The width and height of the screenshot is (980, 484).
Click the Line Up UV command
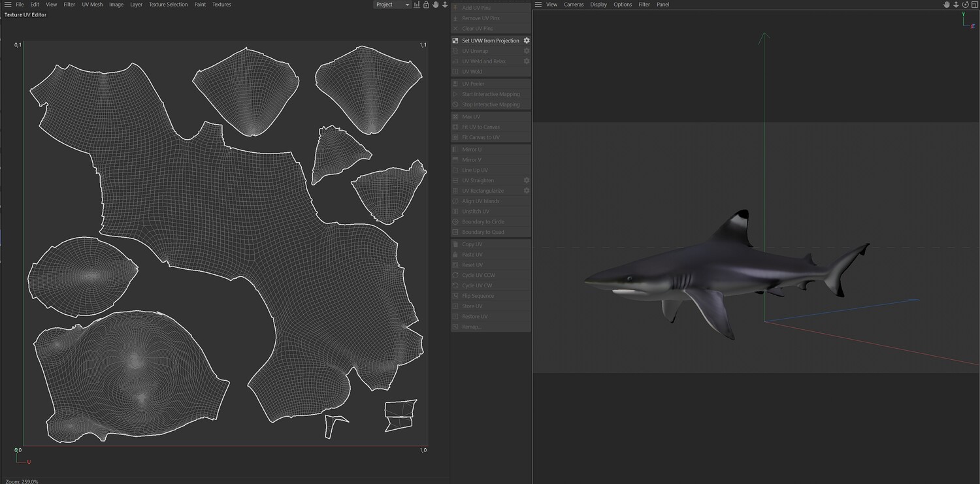pos(491,170)
